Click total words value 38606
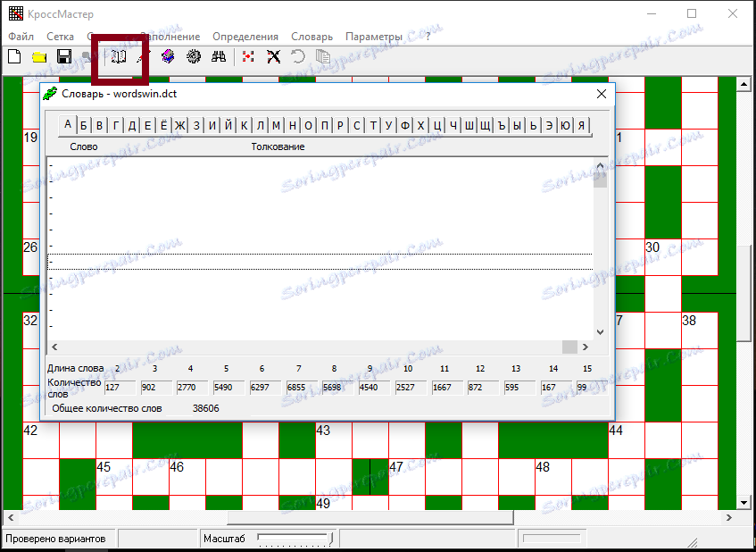Viewport: 756px width, 552px height. point(206,408)
